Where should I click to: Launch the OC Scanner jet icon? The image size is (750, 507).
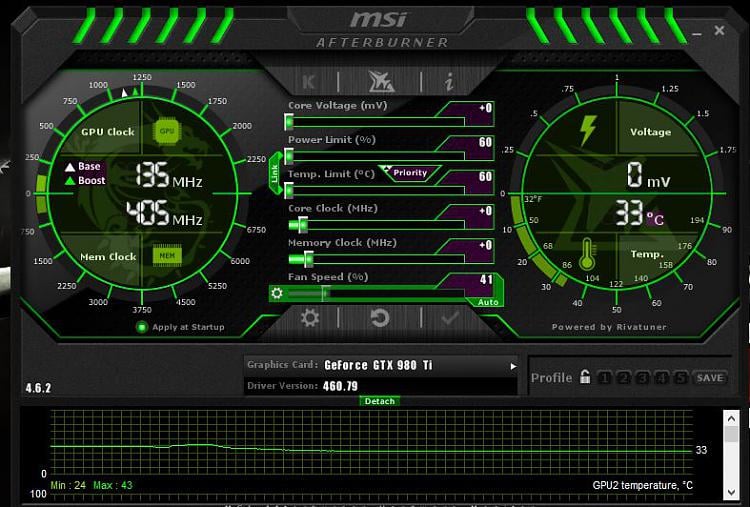coord(381,81)
